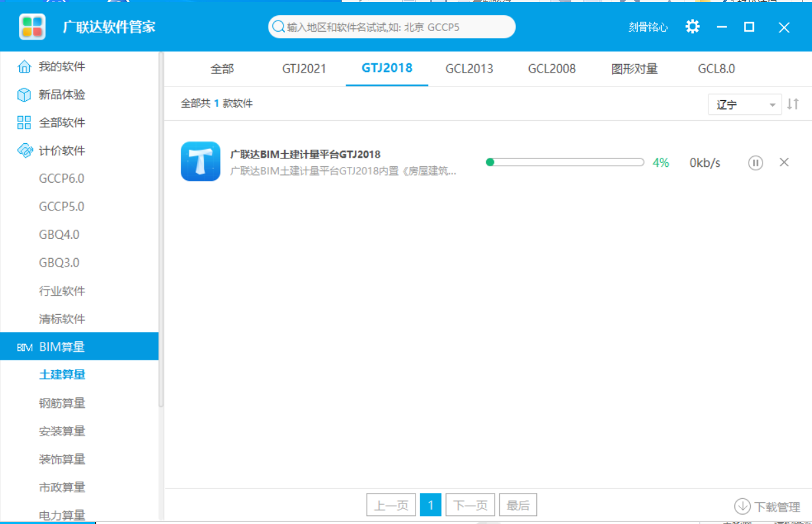Click the GTJ2018 download progress bar
Image resolution: width=812 pixels, height=524 pixels.
pyautogui.click(x=565, y=162)
